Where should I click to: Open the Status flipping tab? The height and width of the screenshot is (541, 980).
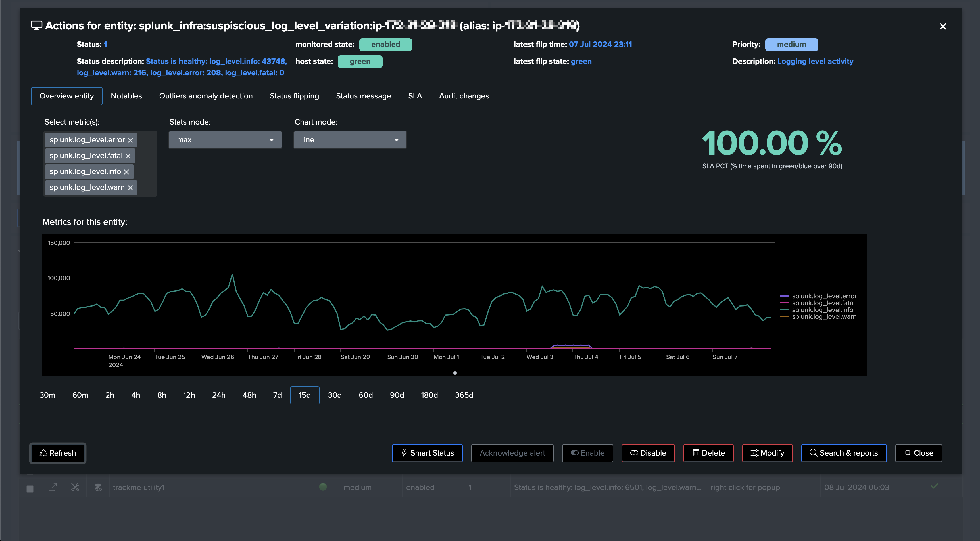(294, 96)
